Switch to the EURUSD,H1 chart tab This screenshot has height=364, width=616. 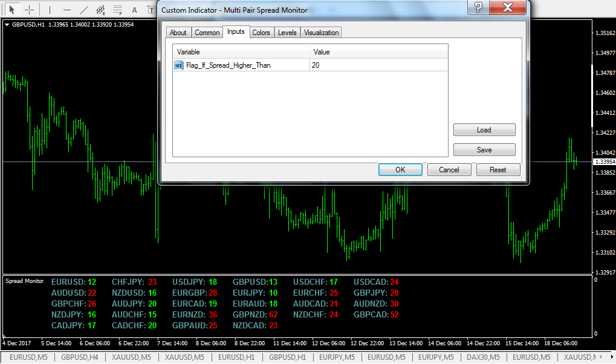[236, 357]
